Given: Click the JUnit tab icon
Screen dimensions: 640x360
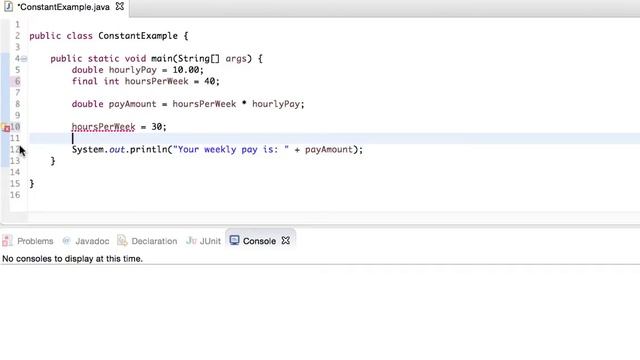Looking at the screenshot, I should tap(191, 240).
